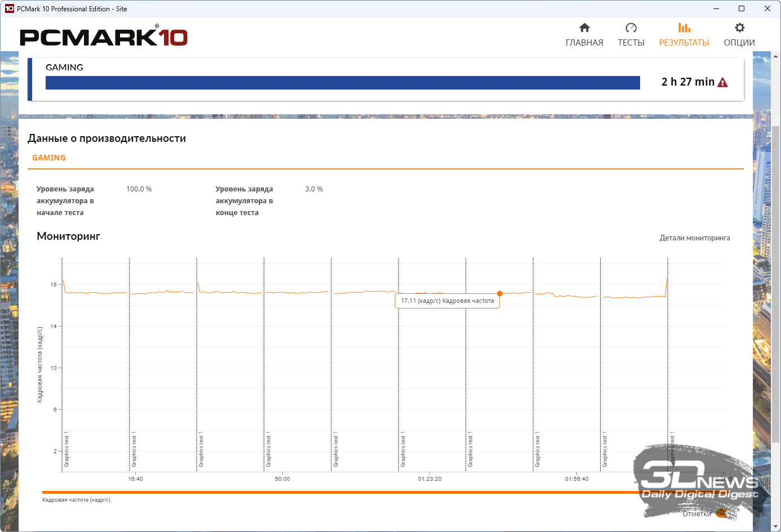Click the first Graphics test 1 marker

point(66,450)
